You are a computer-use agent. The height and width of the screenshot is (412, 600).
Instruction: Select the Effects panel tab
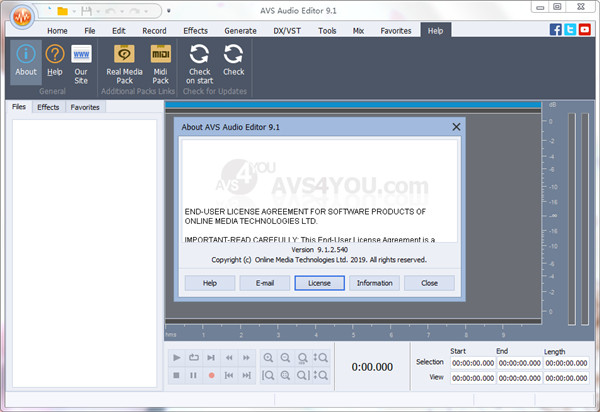(48, 107)
